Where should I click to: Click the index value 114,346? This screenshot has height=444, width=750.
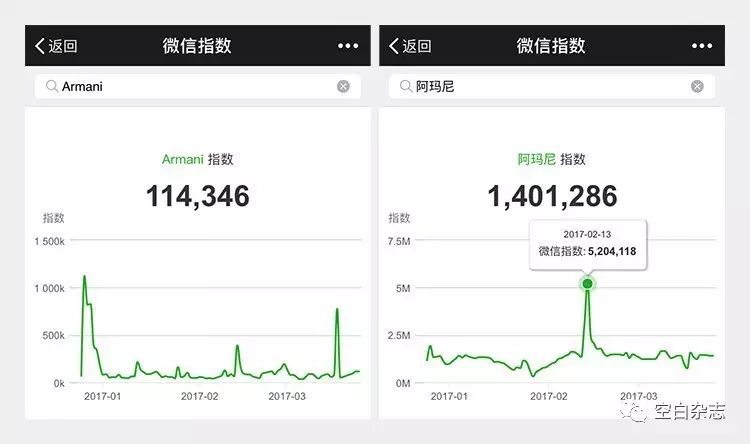coord(198,196)
